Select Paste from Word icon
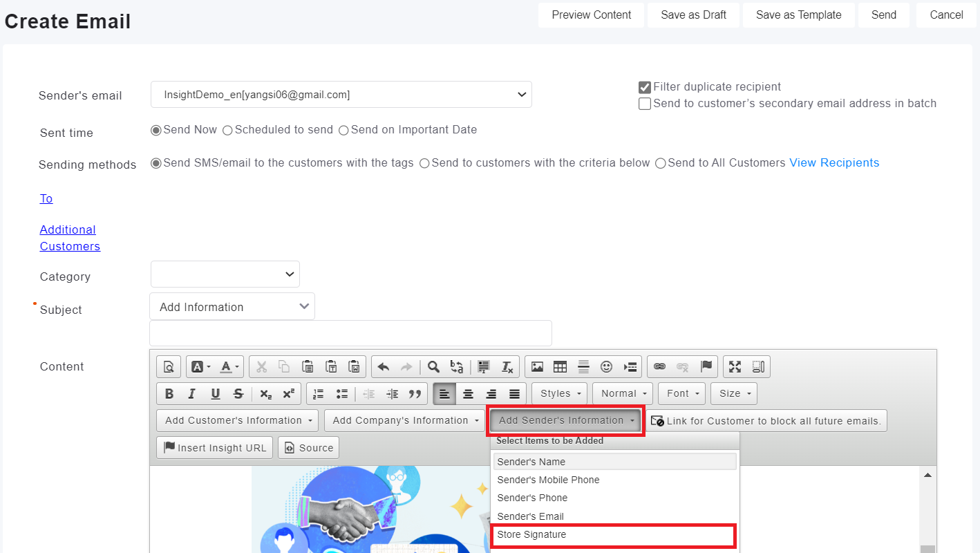 tap(355, 366)
